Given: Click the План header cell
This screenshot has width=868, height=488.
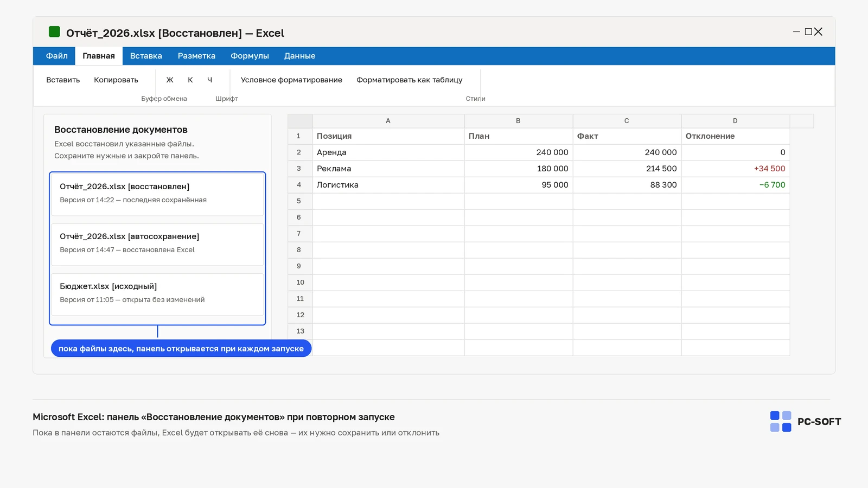Looking at the screenshot, I should click(518, 136).
